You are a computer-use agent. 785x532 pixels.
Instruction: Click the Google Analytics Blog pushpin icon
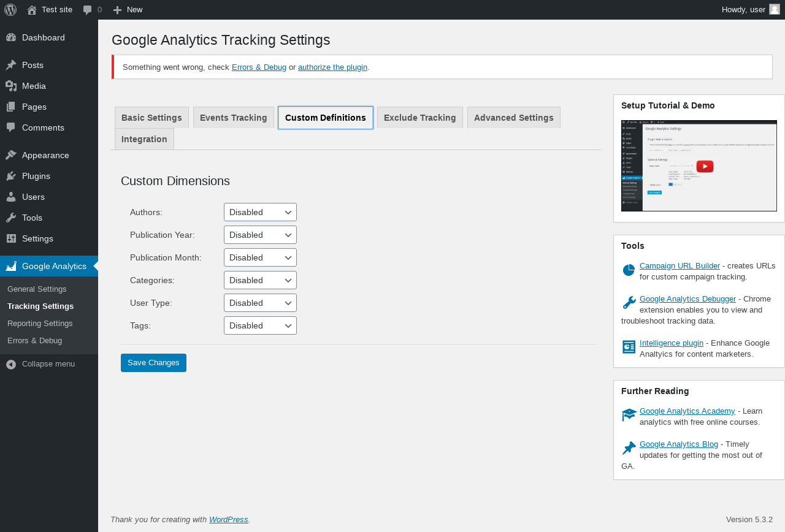(629, 448)
